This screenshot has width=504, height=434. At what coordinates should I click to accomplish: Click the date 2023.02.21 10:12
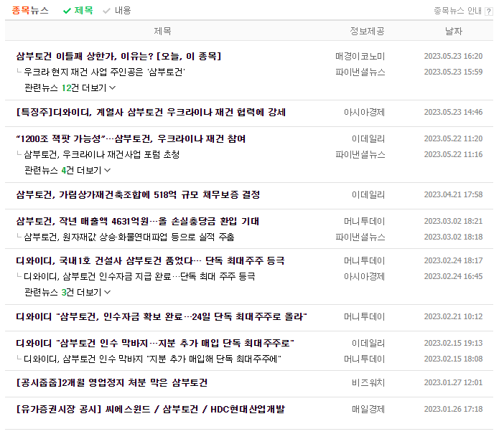(453, 317)
